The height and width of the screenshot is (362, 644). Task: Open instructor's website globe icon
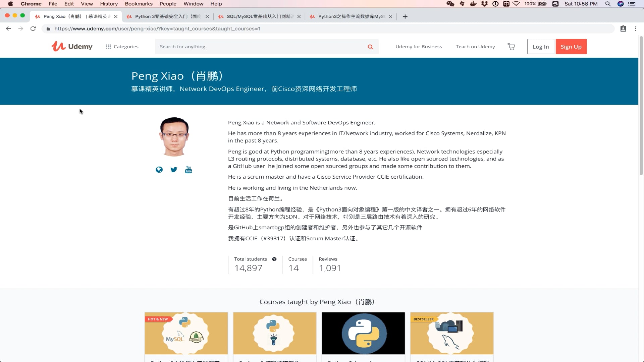pos(159,170)
